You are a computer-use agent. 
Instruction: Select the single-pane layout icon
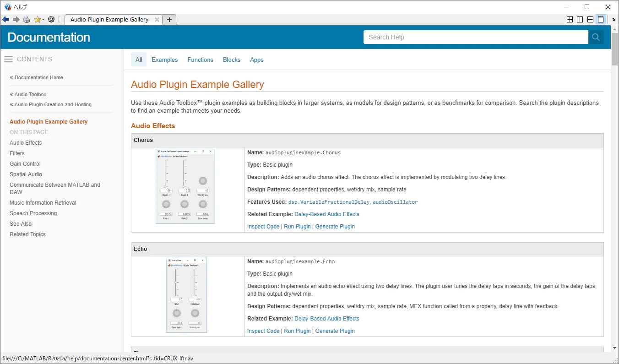coord(601,20)
